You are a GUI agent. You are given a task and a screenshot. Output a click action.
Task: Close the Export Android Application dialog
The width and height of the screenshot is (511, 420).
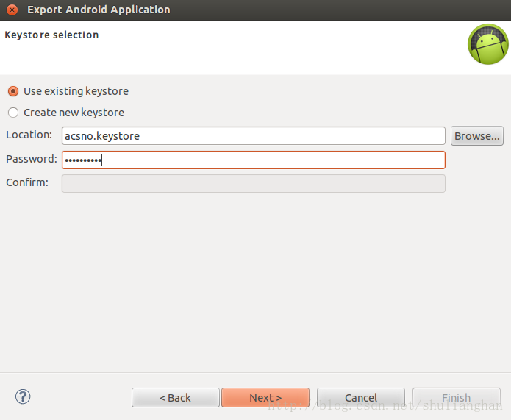click(x=12, y=10)
